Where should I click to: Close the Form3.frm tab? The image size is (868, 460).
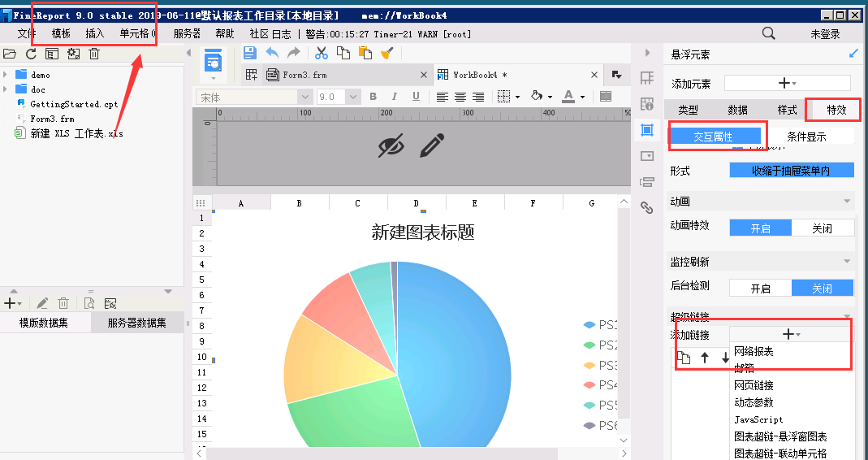click(x=424, y=75)
